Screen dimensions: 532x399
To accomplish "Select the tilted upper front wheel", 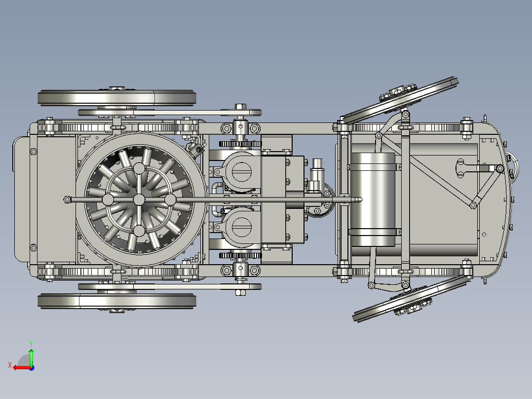I will coord(400,100).
